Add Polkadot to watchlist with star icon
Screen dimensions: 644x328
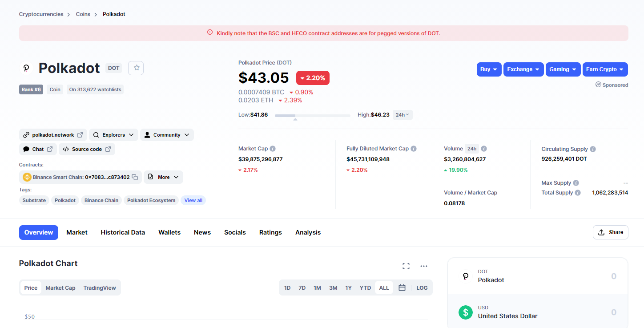[136, 68]
